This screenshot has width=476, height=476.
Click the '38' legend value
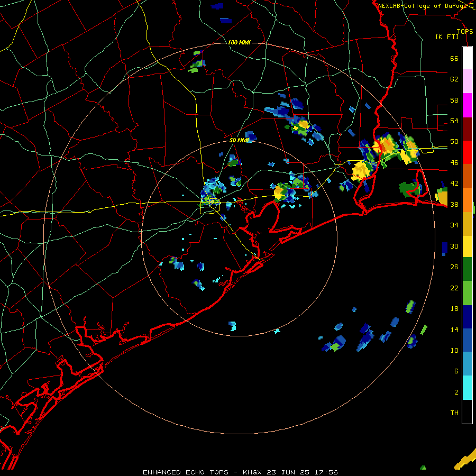tap(454, 205)
